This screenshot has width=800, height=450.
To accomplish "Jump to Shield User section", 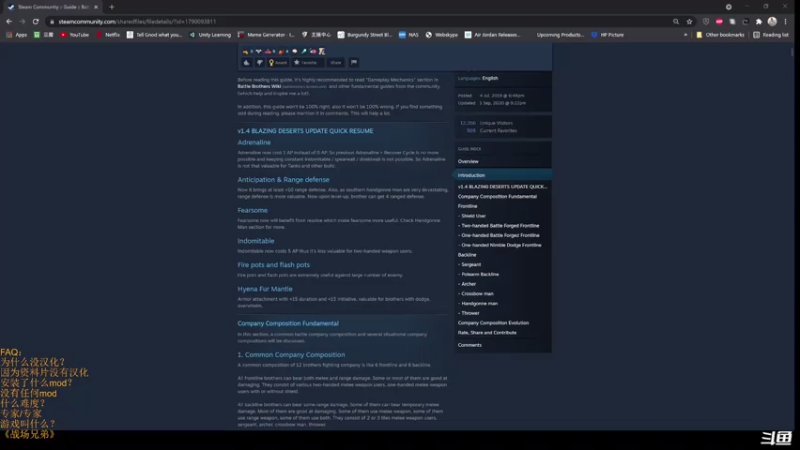I will [x=472, y=216].
